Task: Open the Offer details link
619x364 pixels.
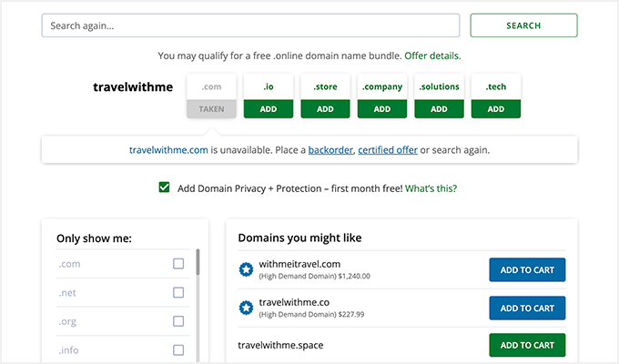Action: coord(432,56)
